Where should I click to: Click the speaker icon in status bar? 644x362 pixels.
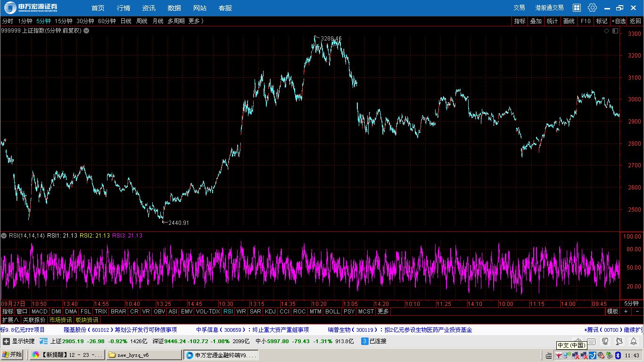[x=578, y=340]
